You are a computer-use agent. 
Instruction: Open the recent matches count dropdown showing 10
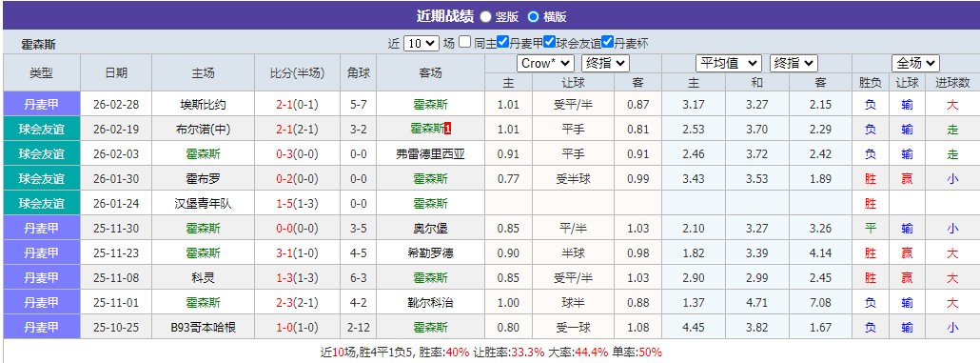[x=421, y=43]
